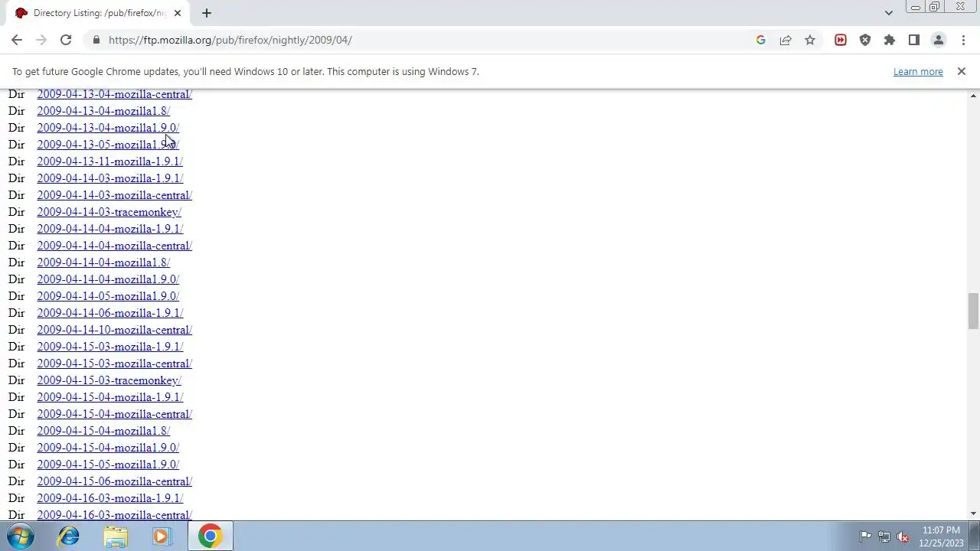The image size is (980, 551).
Task: Open 2009-04-14-03-tracemonkey/ directory
Action: 109,212
